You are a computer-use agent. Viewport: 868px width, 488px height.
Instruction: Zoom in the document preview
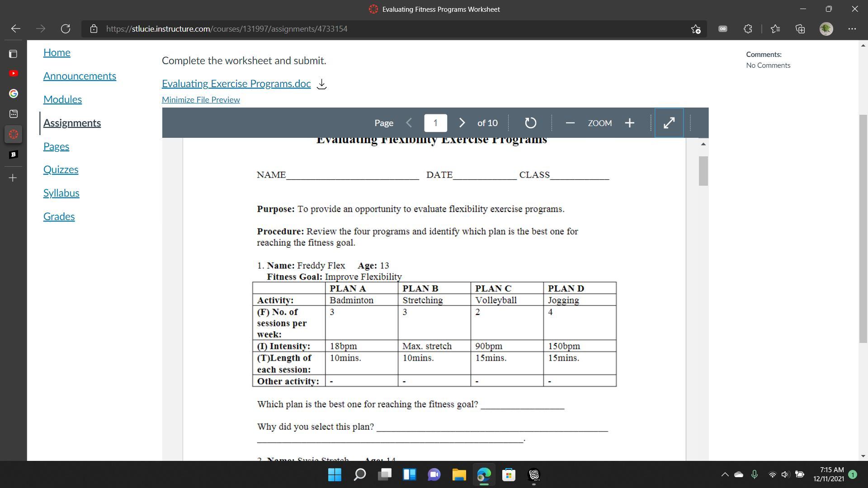(x=630, y=123)
